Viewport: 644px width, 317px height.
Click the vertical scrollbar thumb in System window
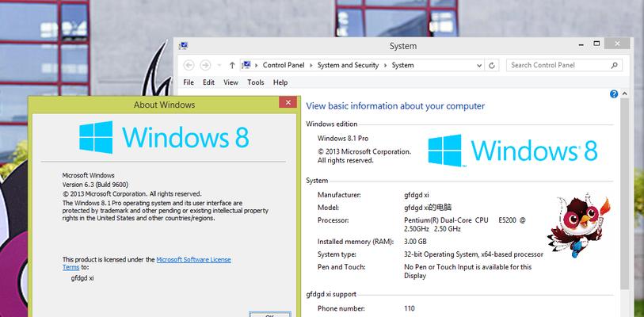click(x=625, y=193)
